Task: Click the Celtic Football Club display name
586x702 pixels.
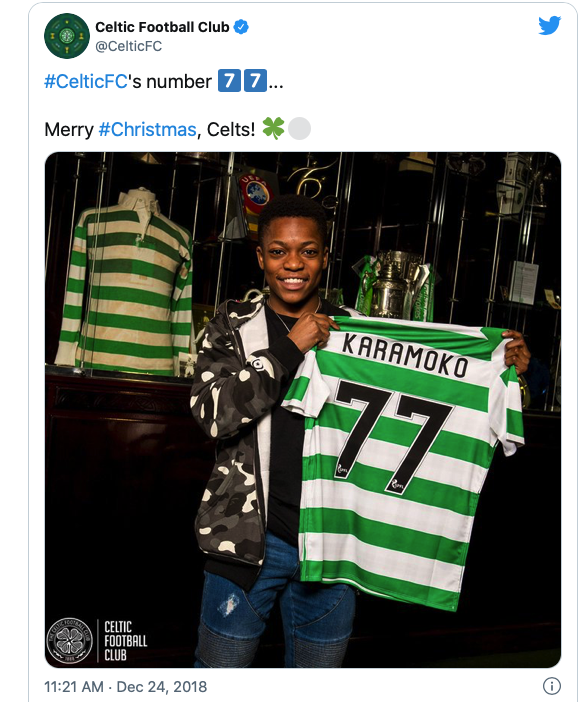Action: [x=162, y=27]
